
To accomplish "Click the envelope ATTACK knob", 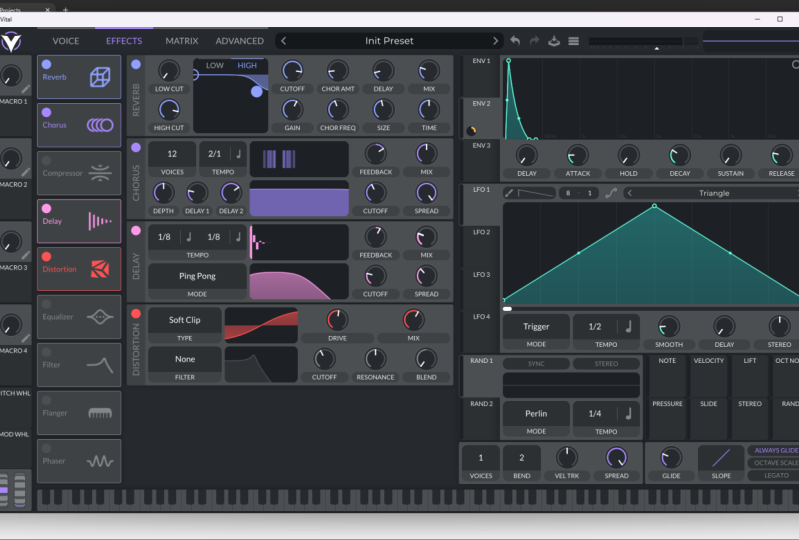I will pos(577,155).
